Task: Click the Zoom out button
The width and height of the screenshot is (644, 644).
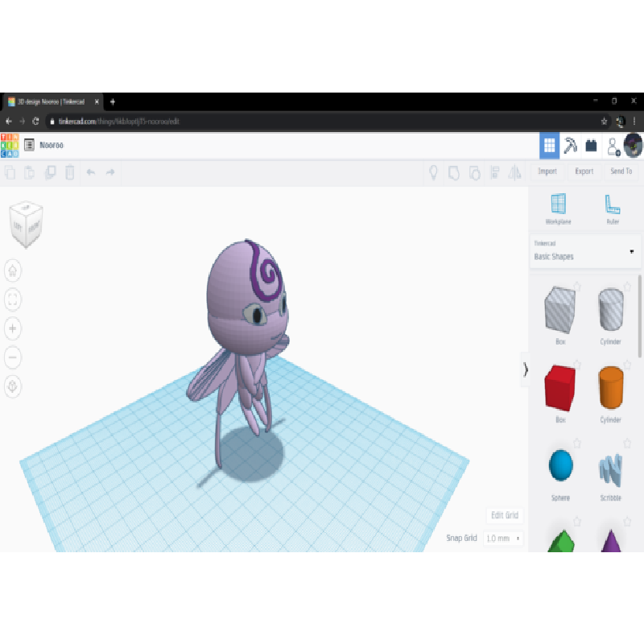Action: 13,357
